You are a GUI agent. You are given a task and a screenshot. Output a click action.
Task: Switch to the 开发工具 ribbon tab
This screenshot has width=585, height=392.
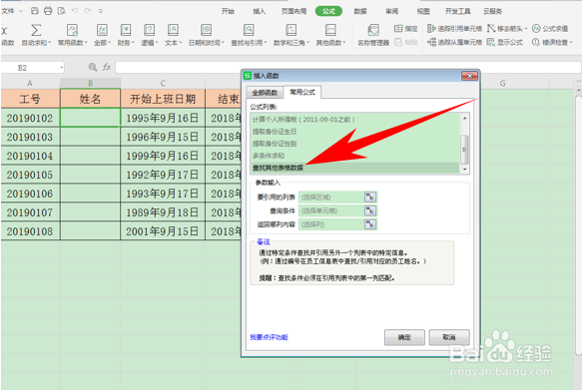pyautogui.click(x=457, y=11)
